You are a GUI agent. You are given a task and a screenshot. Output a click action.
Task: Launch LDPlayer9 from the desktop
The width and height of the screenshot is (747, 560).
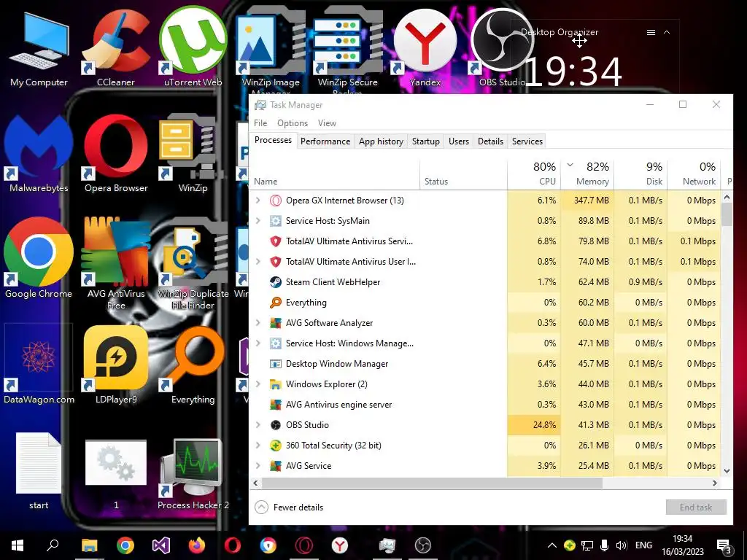(116, 365)
